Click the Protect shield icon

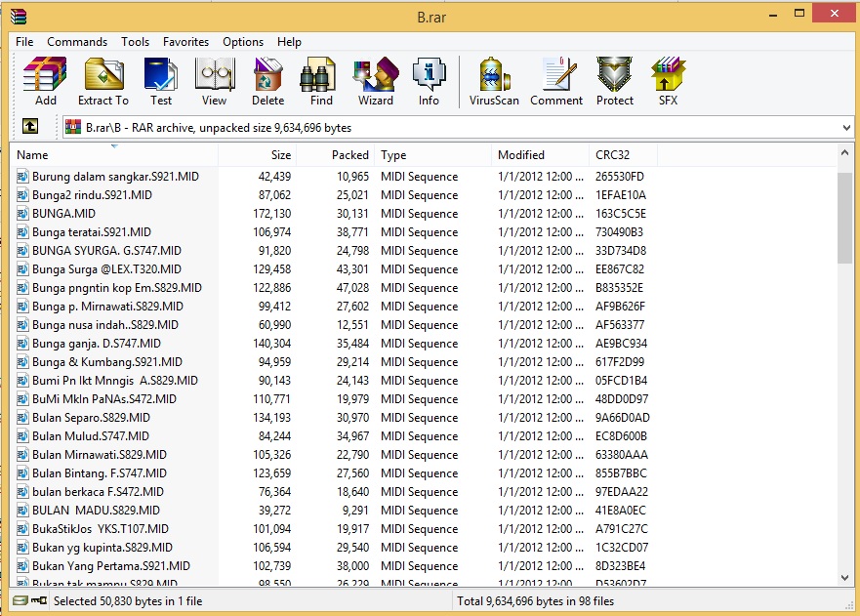tap(614, 81)
